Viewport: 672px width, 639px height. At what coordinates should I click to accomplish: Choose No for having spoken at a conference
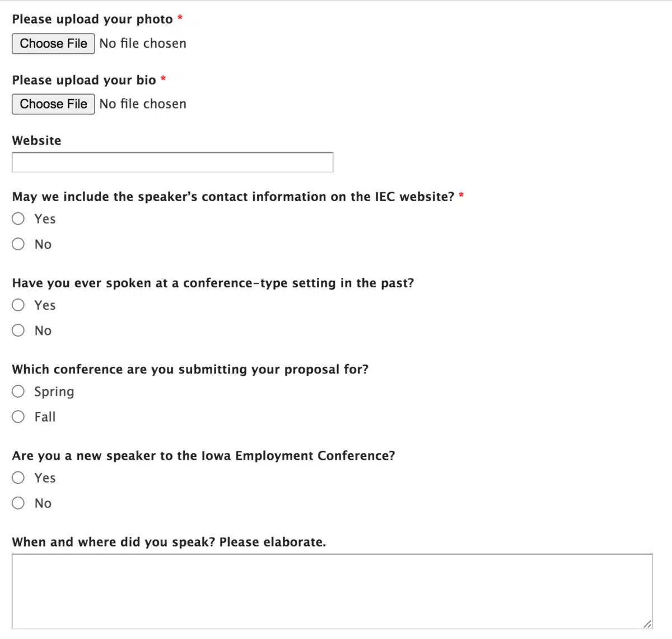18,330
